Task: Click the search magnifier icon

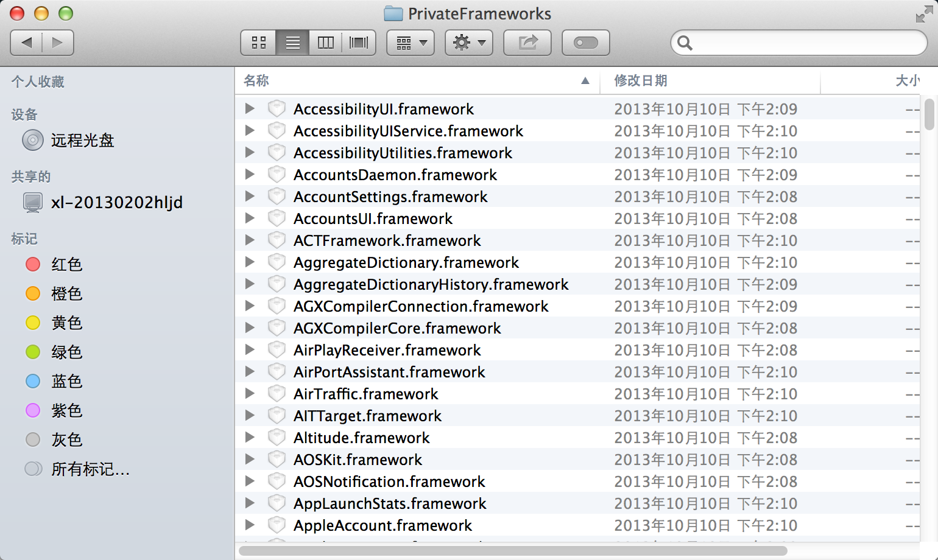Action: pos(685,43)
